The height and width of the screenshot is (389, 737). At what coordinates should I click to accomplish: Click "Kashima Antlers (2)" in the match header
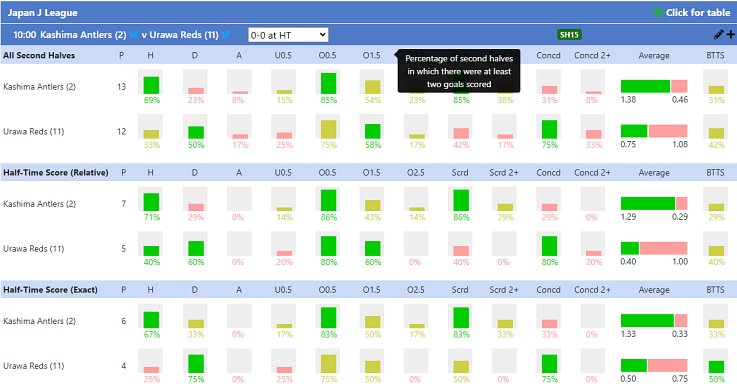click(83, 35)
